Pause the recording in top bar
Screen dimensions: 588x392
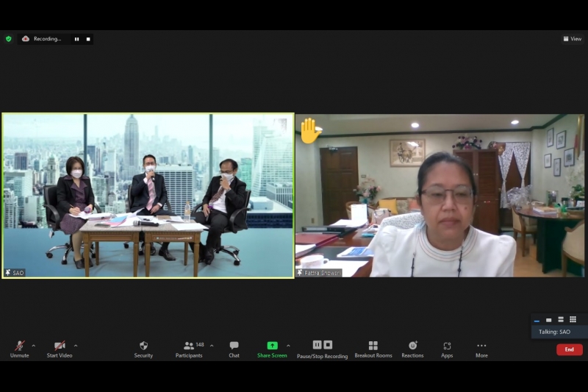point(76,39)
